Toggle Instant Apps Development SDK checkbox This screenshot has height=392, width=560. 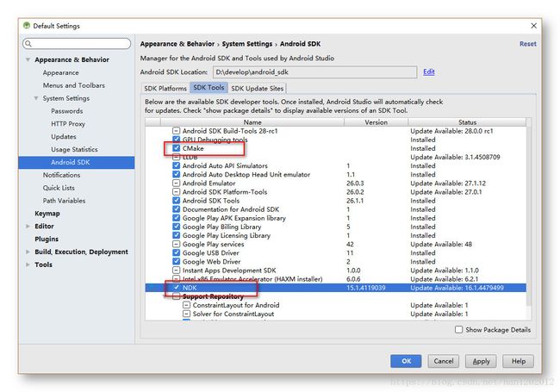point(176,271)
